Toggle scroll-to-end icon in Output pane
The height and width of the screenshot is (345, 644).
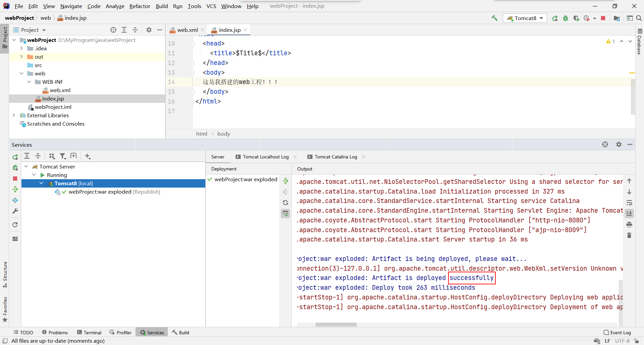[629, 213]
